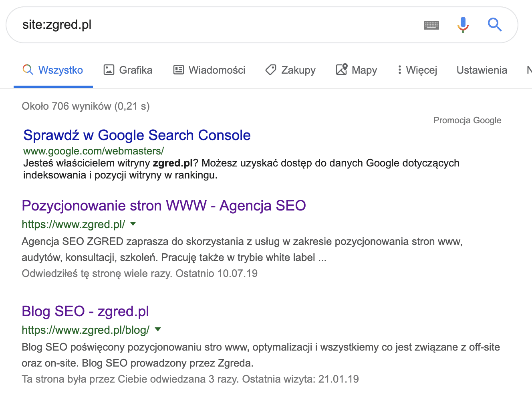532x405 pixels.
Task: Click the on-screen keyboard icon
Action: (431, 25)
